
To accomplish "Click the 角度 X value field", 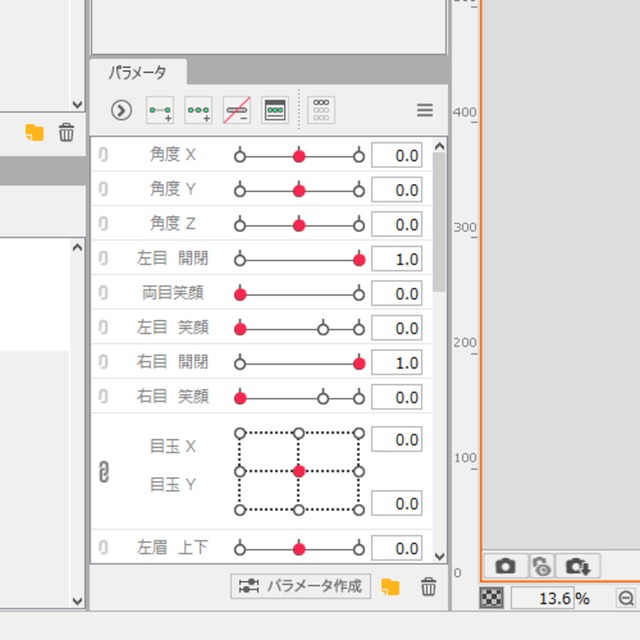I will coord(397,155).
